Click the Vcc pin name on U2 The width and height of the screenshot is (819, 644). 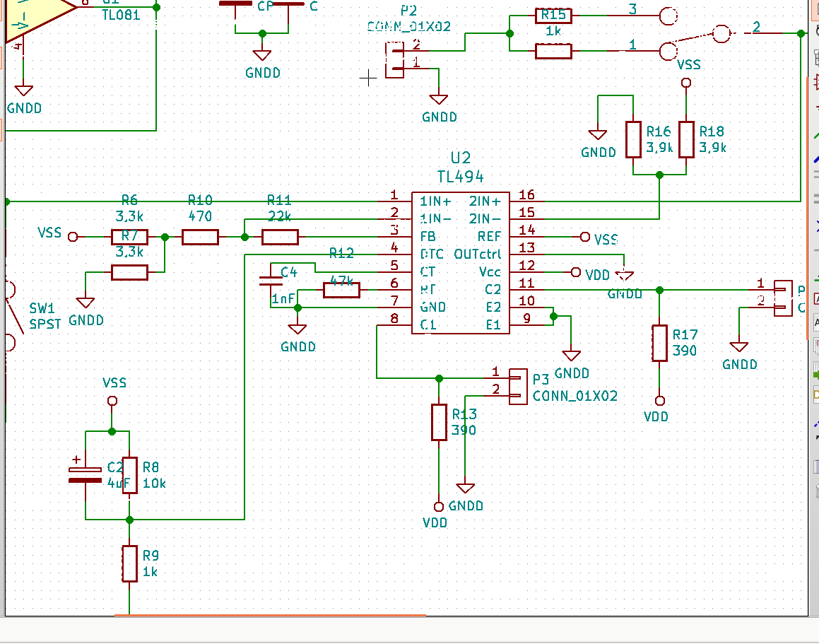pyautogui.click(x=490, y=272)
